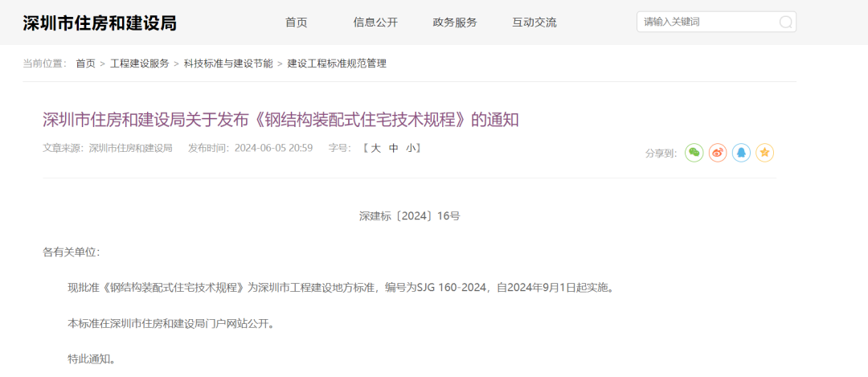Click the paragraph containing SJG 160-2024

[x=341, y=288]
